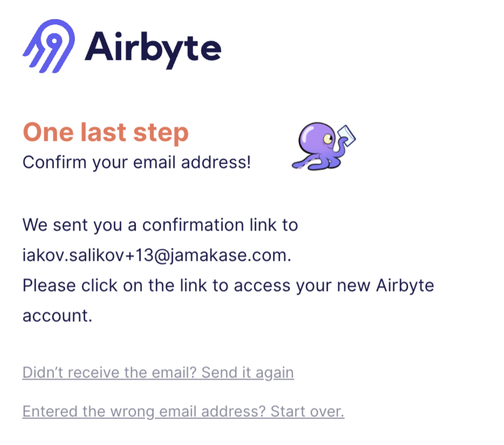
Task: Click the Start over link
Action: pyautogui.click(x=307, y=411)
